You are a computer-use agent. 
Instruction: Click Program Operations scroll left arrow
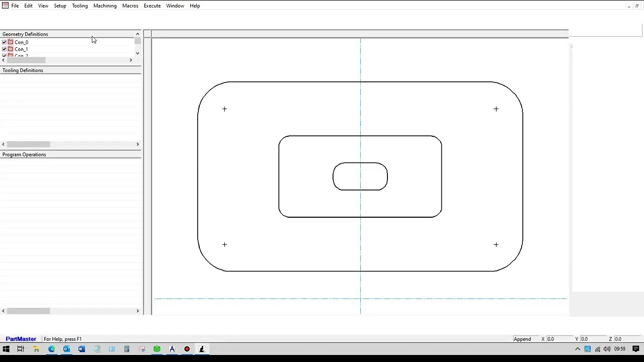click(4, 311)
